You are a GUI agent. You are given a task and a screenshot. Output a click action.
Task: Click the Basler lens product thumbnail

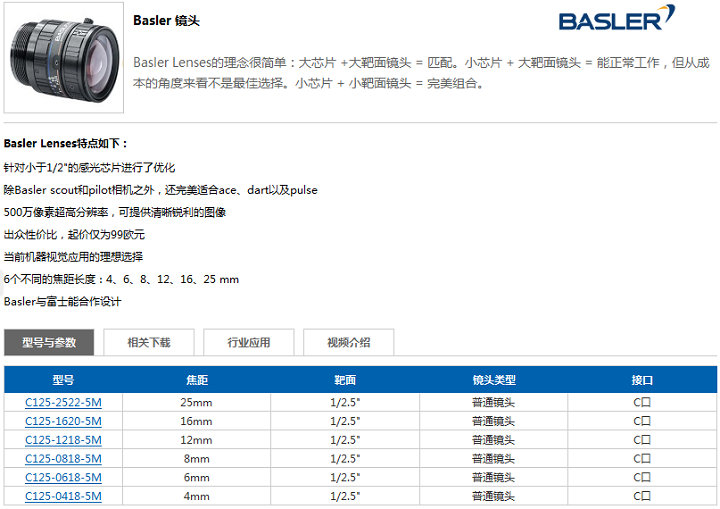tap(63, 57)
